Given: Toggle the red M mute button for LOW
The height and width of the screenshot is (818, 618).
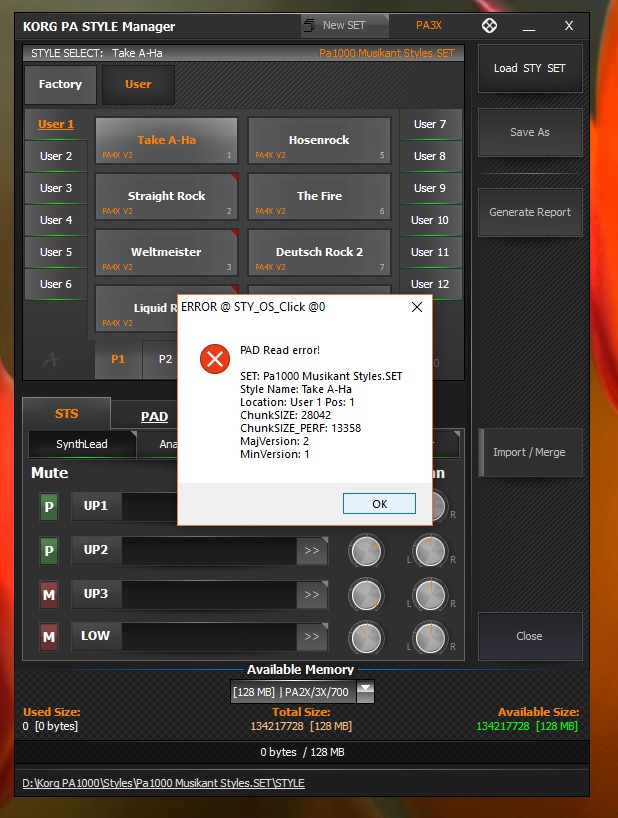Looking at the screenshot, I should click(x=49, y=636).
